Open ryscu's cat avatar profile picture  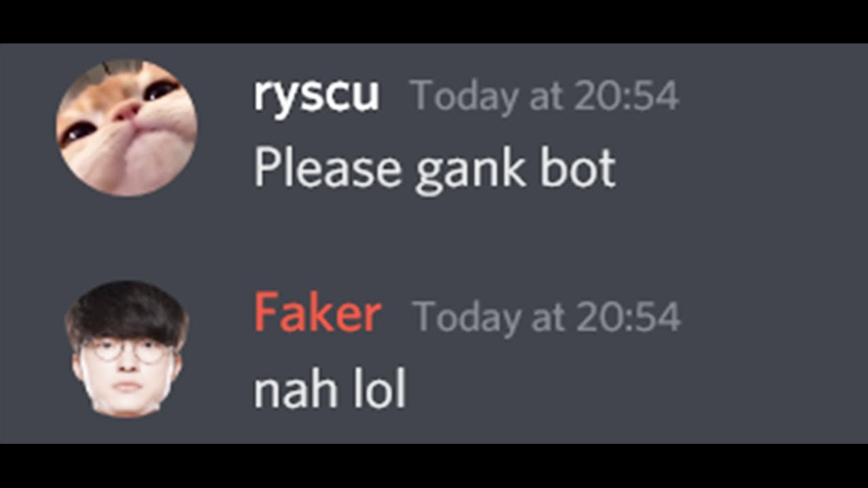[x=127, y=128]
